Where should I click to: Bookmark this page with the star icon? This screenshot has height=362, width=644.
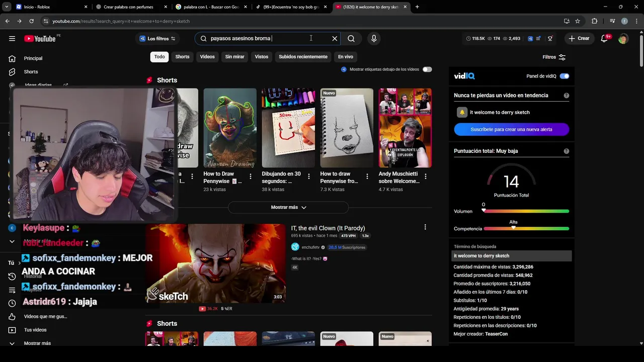(578, 21)
